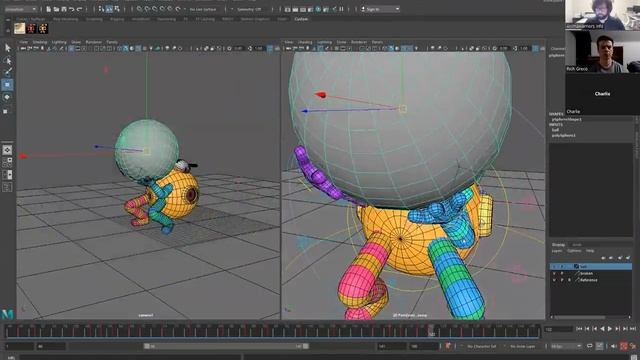Open outliner layout icon in toolbox
Viewport: 640px width, 360px height.
(x=7, y=187)
